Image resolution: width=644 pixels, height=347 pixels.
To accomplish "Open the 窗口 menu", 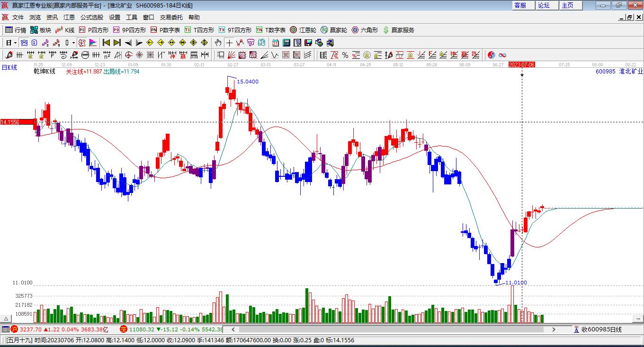I will coord(149,17).
